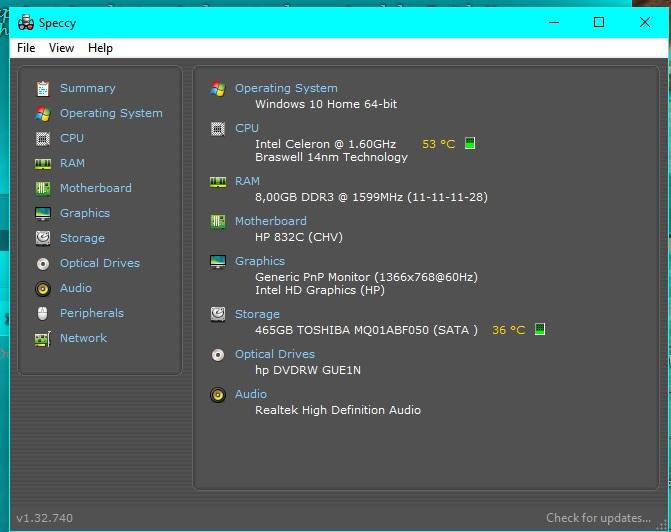The height and width of the screenshot is (532, 671).
Task: Click the RAM stick icon in sidebar
Action: [43, 164]
